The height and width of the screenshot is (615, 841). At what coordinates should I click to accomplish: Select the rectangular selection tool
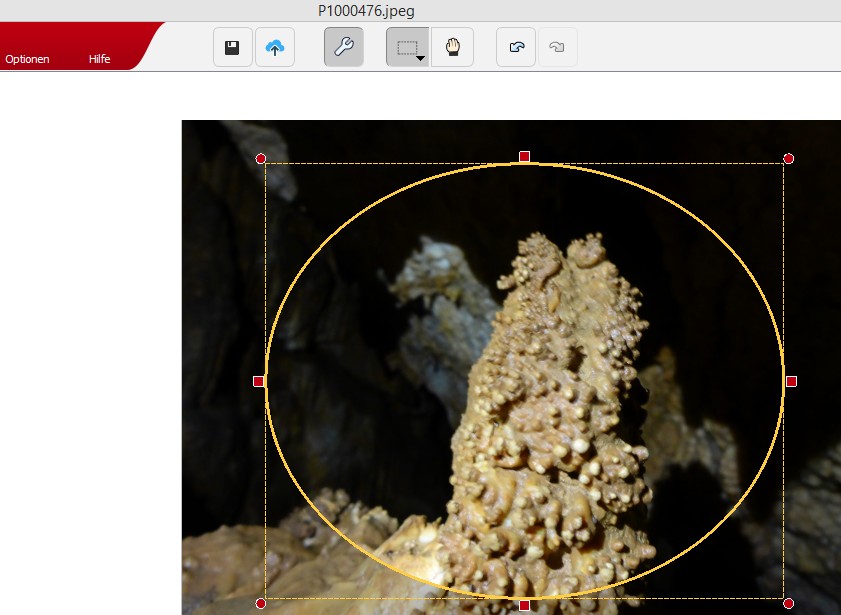[x=405, y=47]
